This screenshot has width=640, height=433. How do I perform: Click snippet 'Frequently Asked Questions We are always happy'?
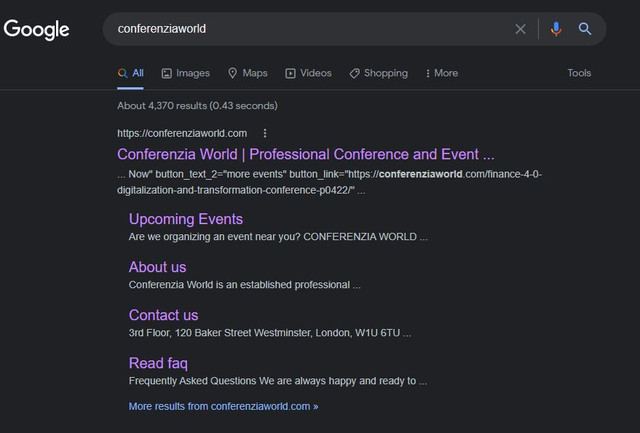tap(278, 381)
